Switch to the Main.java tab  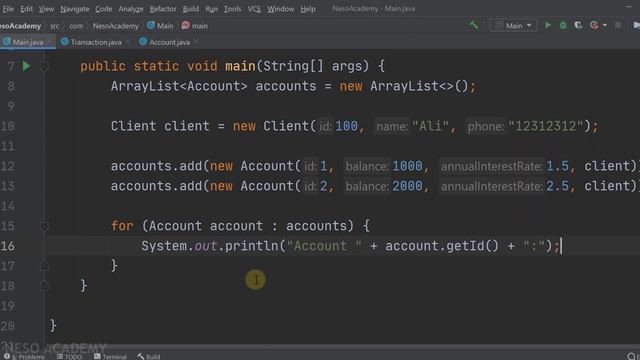[27, 42]
